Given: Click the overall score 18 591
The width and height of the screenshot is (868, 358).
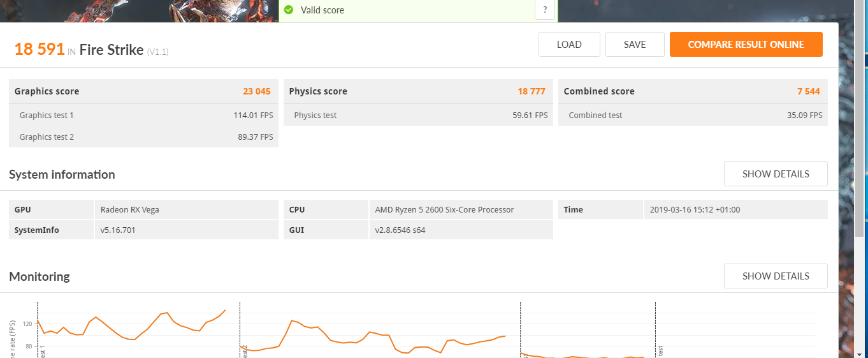Looking at the screenshot, I should point(40,49).
